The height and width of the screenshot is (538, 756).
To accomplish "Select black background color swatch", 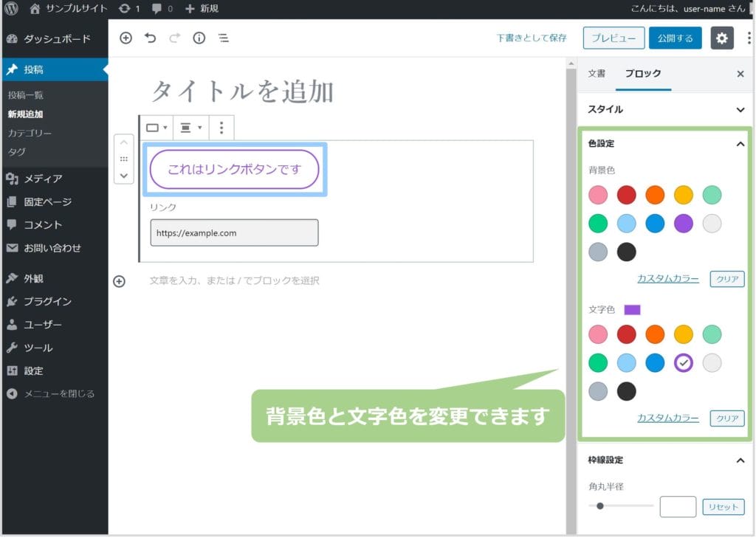I will 626,252.
